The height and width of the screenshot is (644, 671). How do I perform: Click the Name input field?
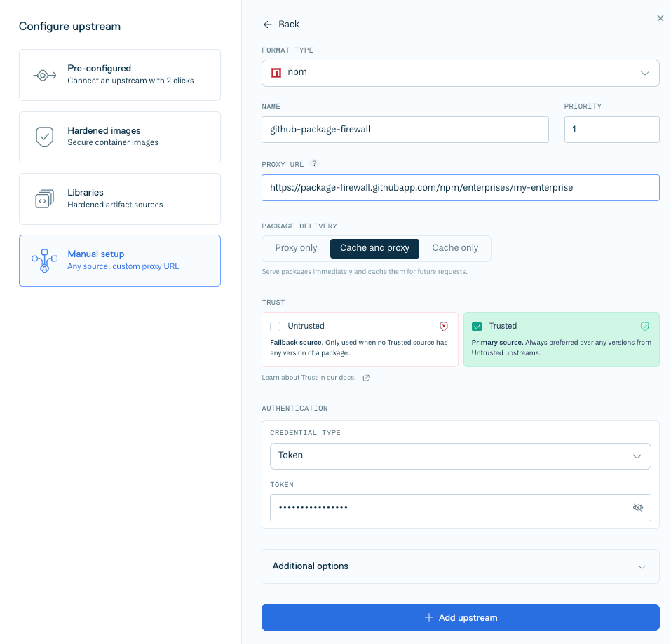(405, 130)
